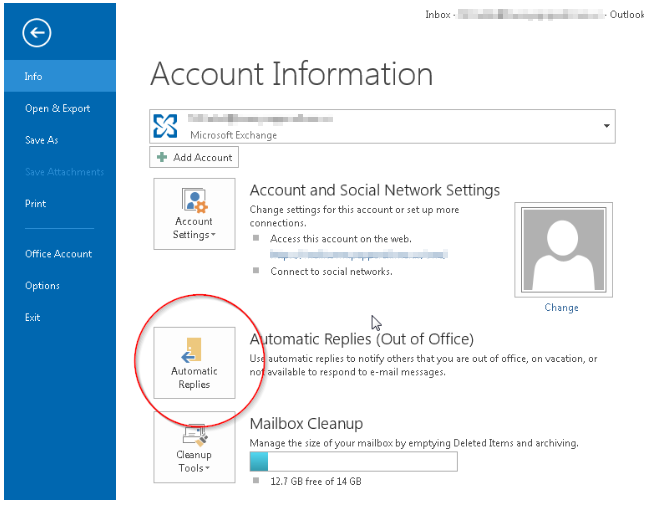The width and height of the screenshot is (665, 505).
Task: Click the green plus icon on Add Account
Action: tap(162, 157)
